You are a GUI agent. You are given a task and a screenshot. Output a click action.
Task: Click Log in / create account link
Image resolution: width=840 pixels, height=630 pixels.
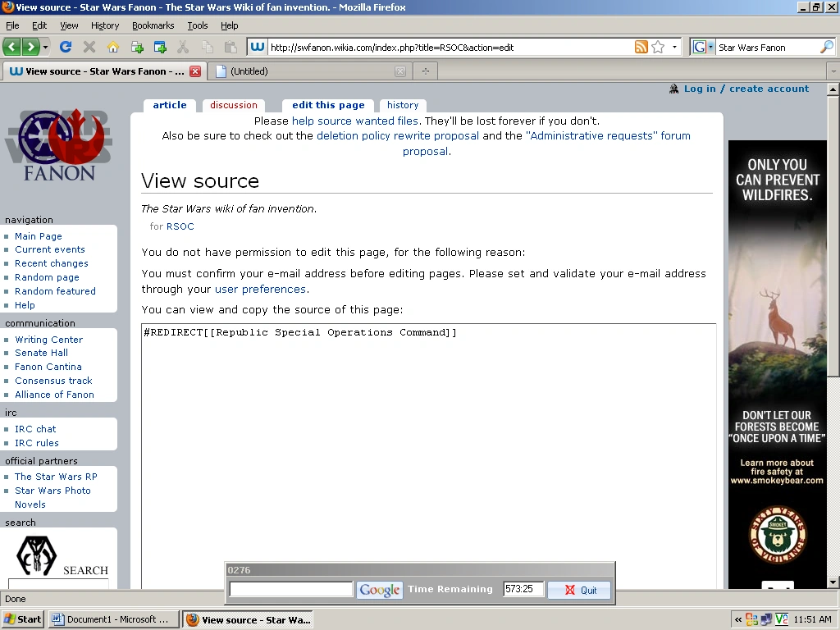click(x=746, y=89)
